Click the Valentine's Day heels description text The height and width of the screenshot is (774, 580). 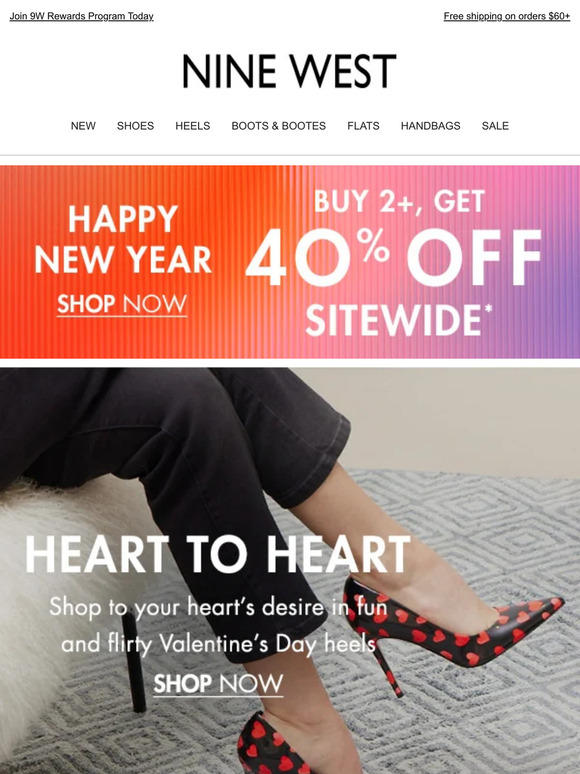pos(218,625)
